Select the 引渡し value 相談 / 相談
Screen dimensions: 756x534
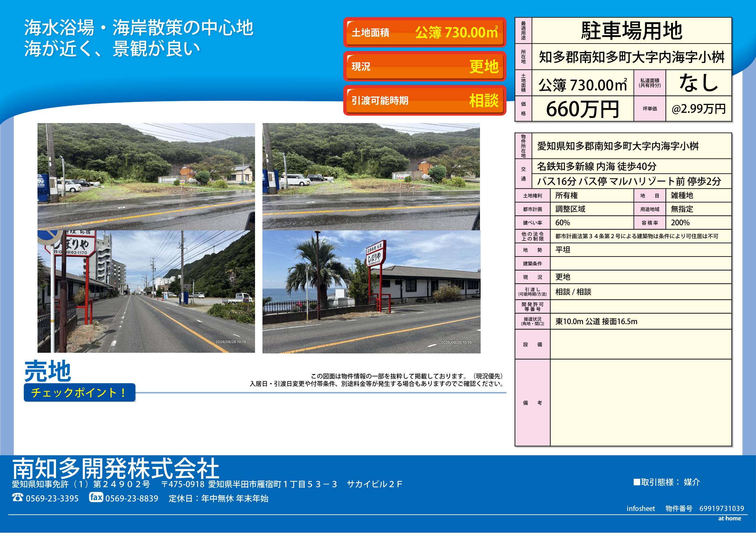pos(574,292)
